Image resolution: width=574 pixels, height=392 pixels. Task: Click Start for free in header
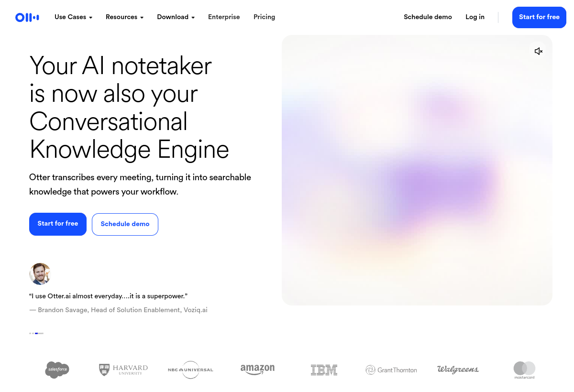click(x=539, y=17)
